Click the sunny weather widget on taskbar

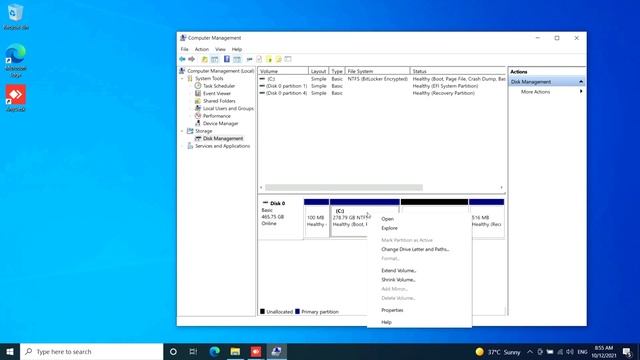pyautogui.click(x=498, y=352)
